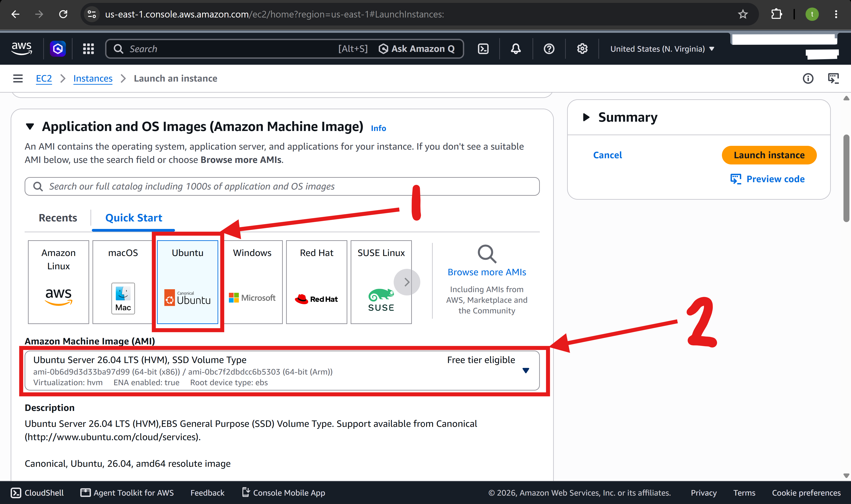Open notifications bell
This screenshot has height=504, width=851.
[516, 49]
